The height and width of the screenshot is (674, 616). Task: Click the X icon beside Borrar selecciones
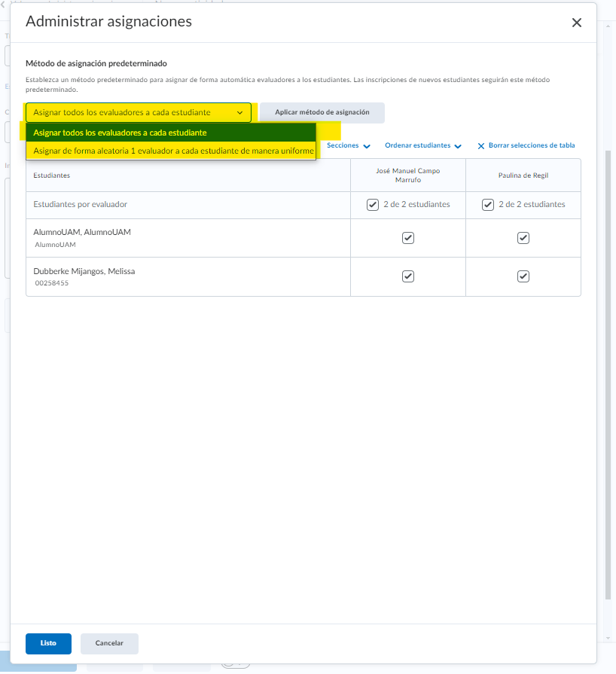pyautogui.click(x=481, y=146)
